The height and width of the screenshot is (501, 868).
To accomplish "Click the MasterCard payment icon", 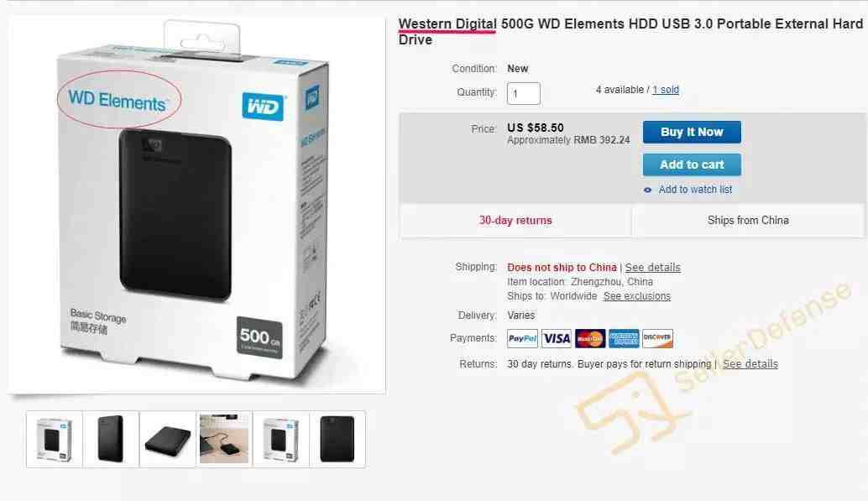I will [x=590, y=338].
